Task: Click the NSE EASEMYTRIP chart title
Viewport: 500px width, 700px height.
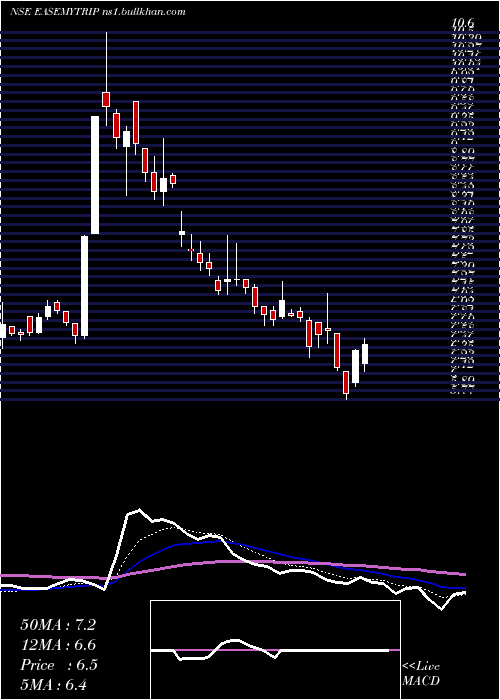Action: click(98, 12)
